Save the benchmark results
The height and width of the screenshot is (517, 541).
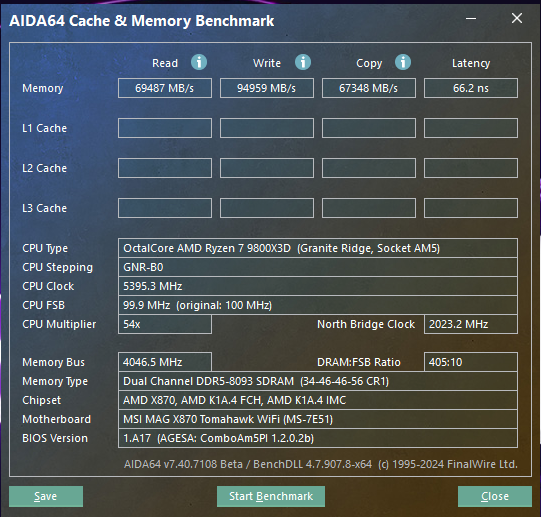46,496
